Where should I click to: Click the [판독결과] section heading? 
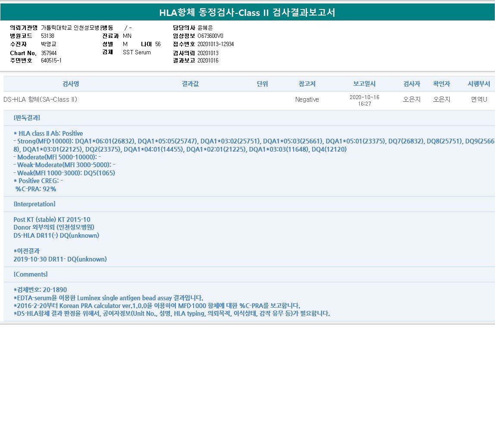point(27,118)
